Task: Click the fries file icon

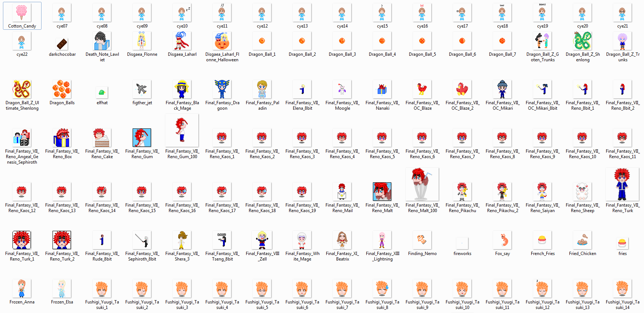Action: click(622, 243)
